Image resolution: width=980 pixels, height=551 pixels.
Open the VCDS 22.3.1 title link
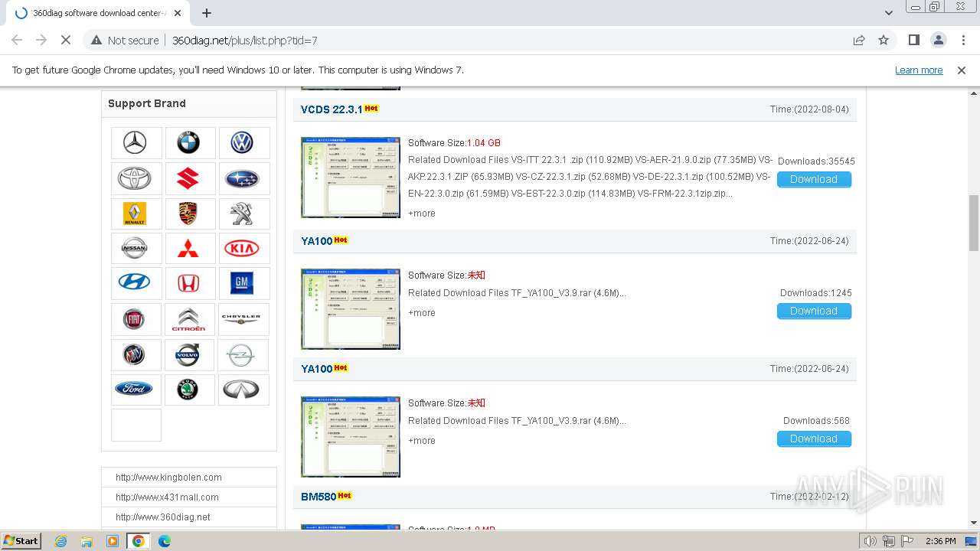click(x=332, y=109)
